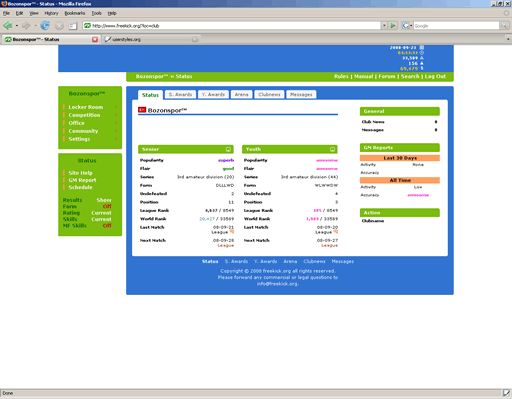Click the Log Out link

[x=435, y=76]
